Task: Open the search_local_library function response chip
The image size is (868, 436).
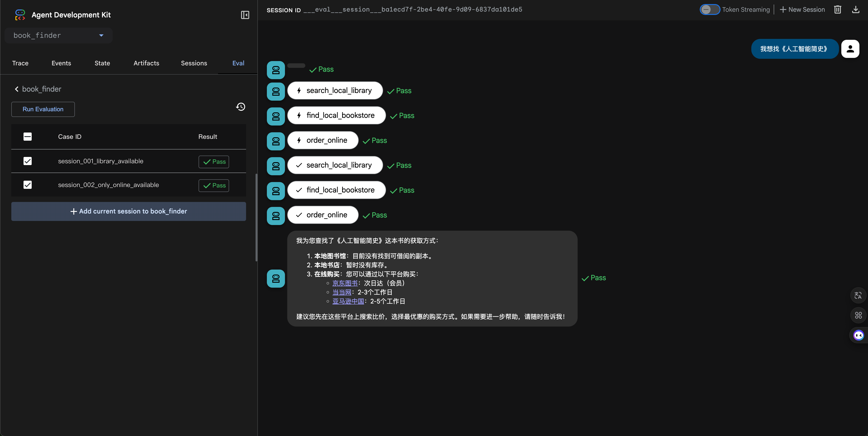Action: pyautogui.click(x=335, y=165)
